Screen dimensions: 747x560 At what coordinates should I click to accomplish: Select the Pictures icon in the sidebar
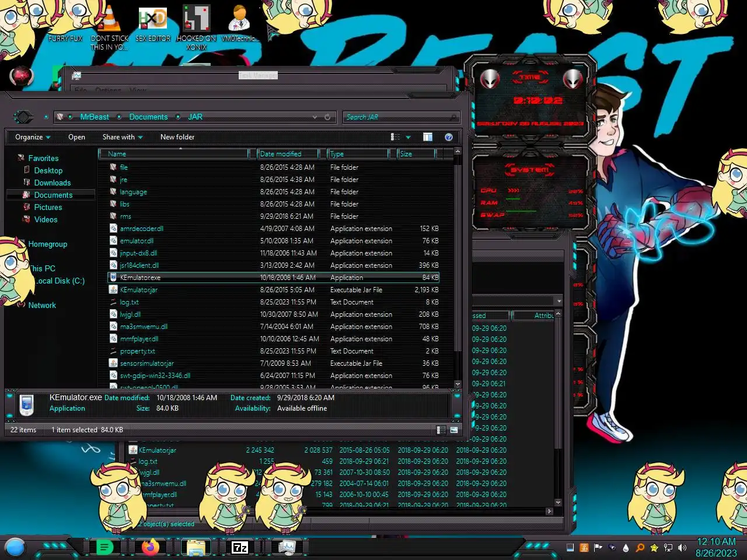coord(27,206)
